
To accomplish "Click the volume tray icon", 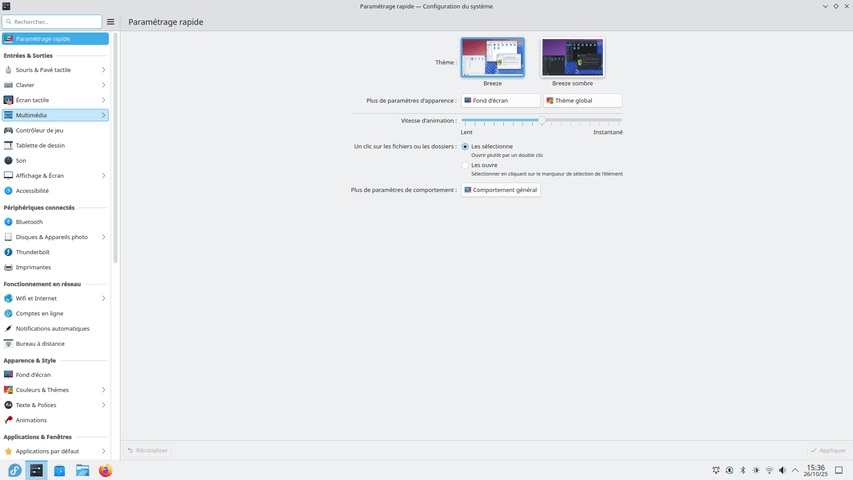I will coord(782,470).
